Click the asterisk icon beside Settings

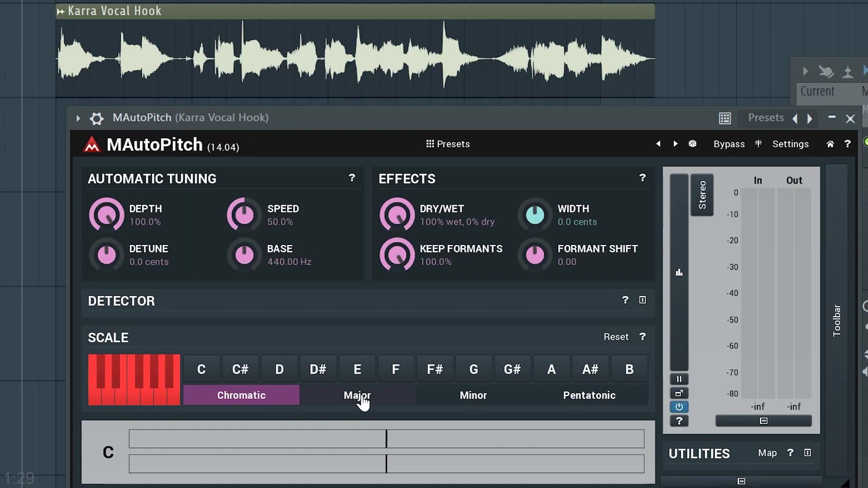coord(758,143)
